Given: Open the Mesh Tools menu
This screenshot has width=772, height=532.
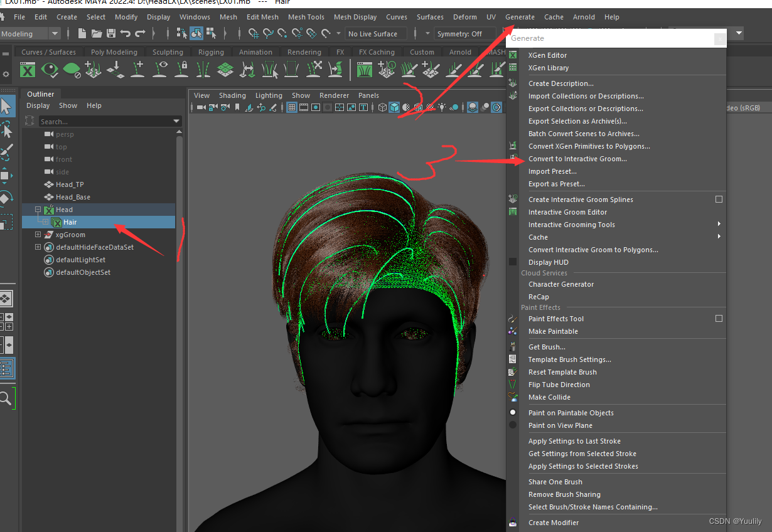Looking at the screenshot, I should (306, 17).
